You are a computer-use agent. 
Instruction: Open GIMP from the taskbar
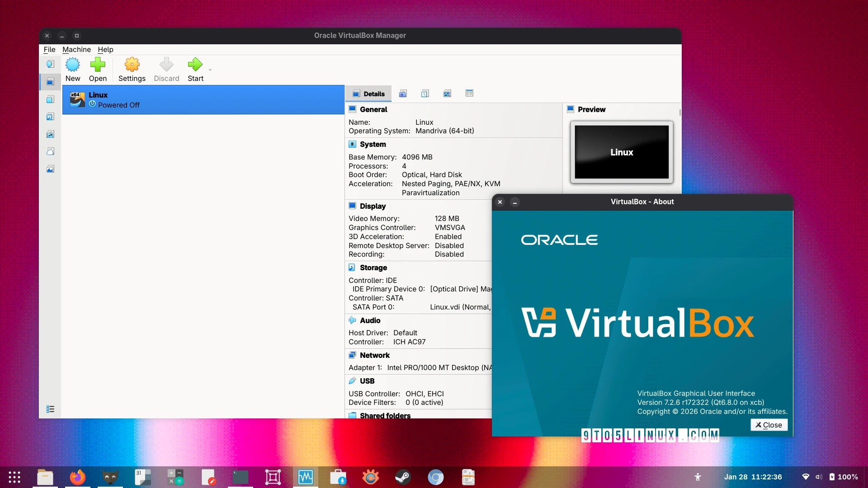coord(110,477)
